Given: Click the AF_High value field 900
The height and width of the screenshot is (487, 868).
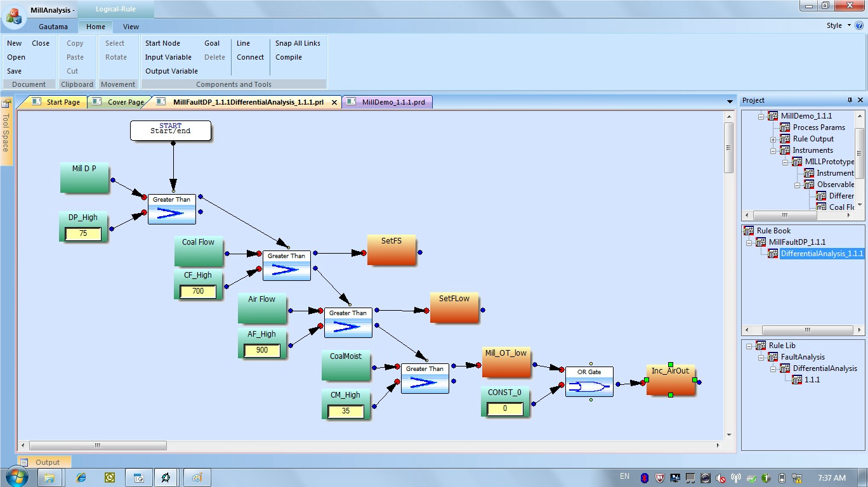Looking at the screenshot, I should click(262, 350).
